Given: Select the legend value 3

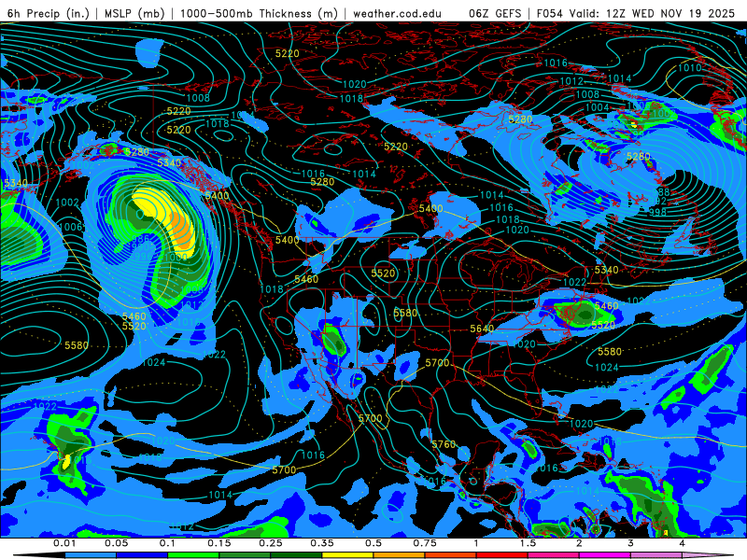Looking at the screenshot, I should tap(630, 543).
